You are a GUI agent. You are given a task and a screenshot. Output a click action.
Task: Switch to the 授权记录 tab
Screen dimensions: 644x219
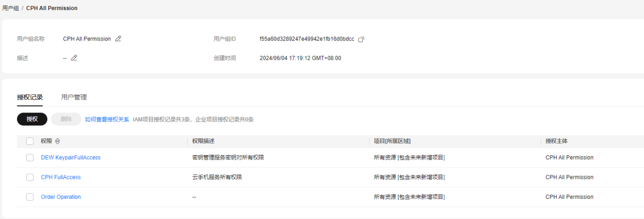pos(30,97)
